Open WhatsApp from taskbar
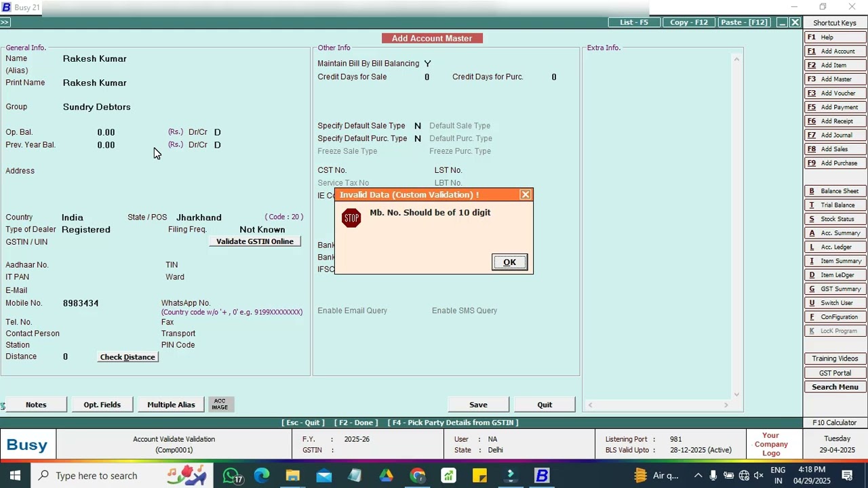868x488 pixels. coord(233,476)
